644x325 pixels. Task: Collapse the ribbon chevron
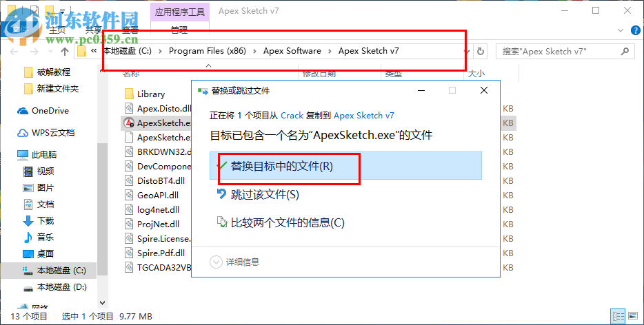pyautogui.click(x=621, y=30)
